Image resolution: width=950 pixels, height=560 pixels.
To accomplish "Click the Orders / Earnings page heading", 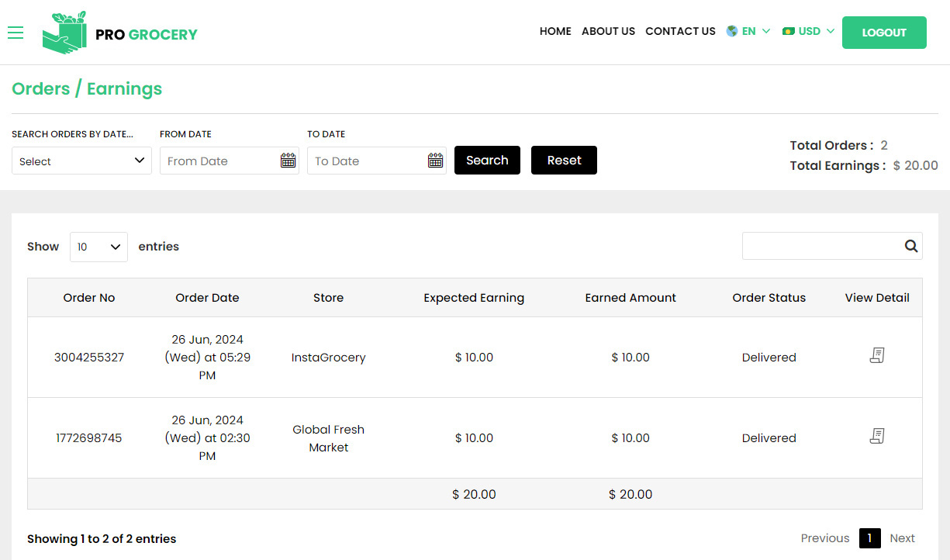I will pyautogui.click(x=87, y=88).
